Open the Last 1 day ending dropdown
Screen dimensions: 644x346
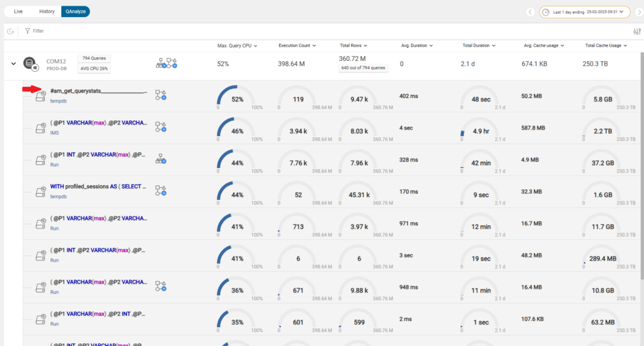click(584, 12)
